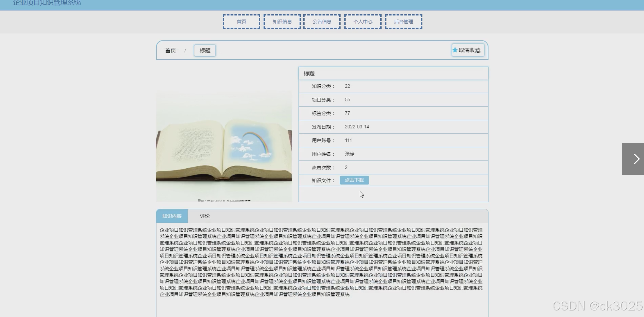Click the 用户姓名 value 张静
This screenshot has height=317, width=644.
349,154
